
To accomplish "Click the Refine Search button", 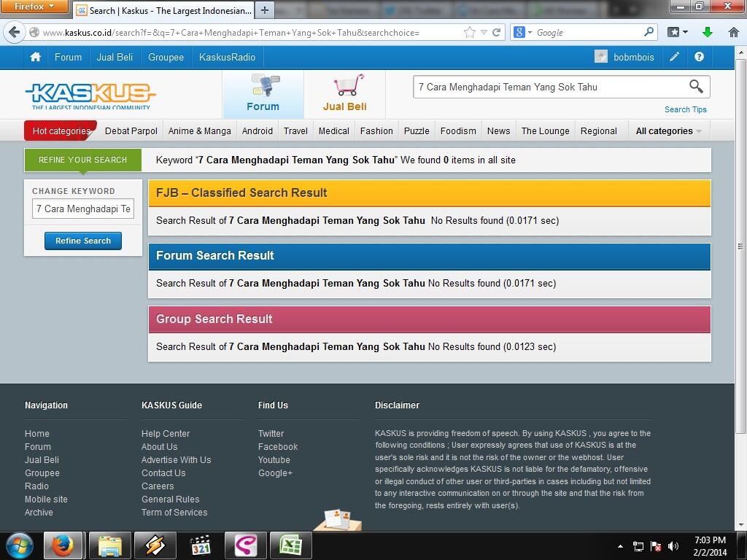I will (83, 241).
